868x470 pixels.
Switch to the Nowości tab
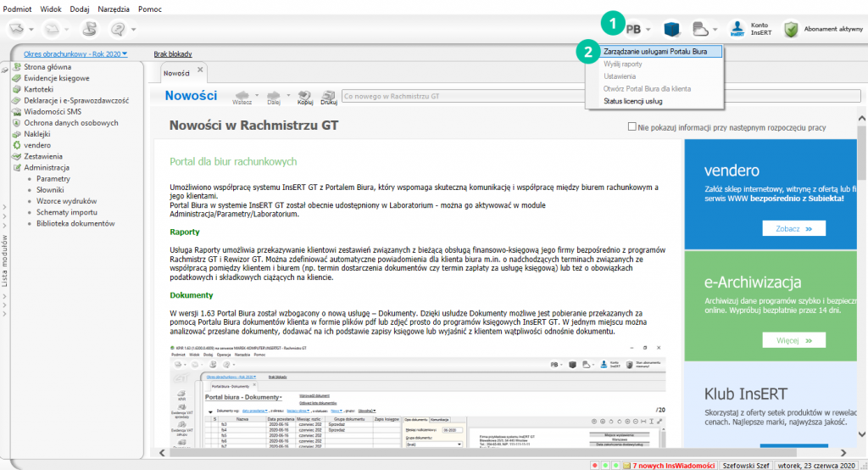click(x=176, y=73)
